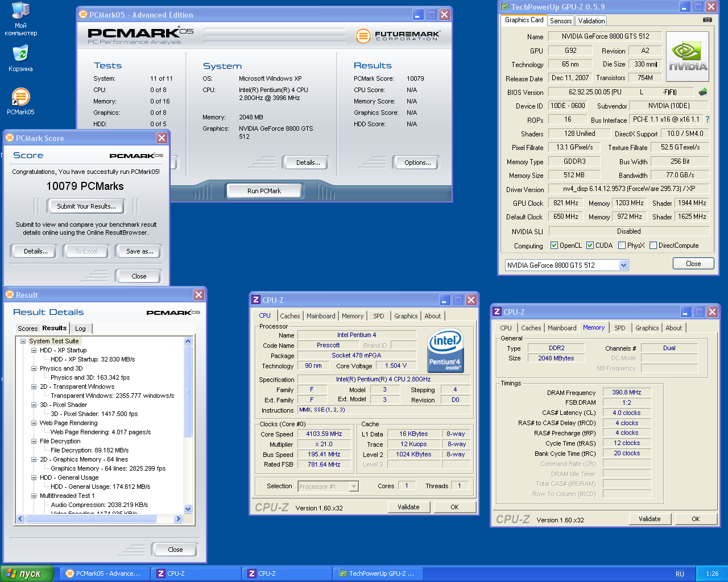This screenshot has height=582, width=728.
Task: Click Validate in the CPU-Z Memory window
Action: (650, 519)
